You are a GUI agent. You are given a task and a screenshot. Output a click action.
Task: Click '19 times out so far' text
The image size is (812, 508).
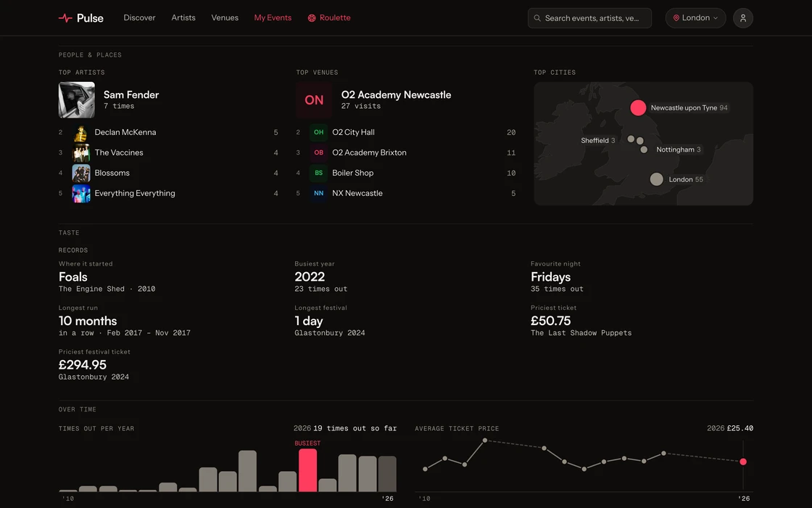(x=355, y=428)
